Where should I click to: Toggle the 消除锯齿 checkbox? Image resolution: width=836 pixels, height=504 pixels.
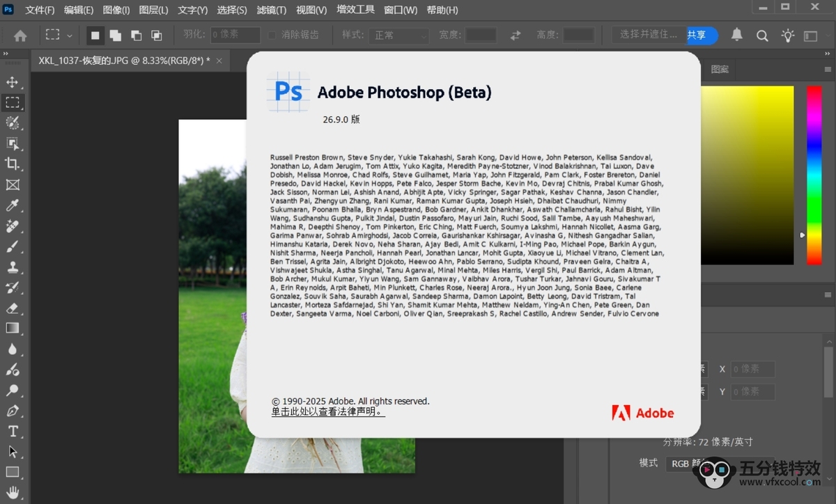point(272,35)
